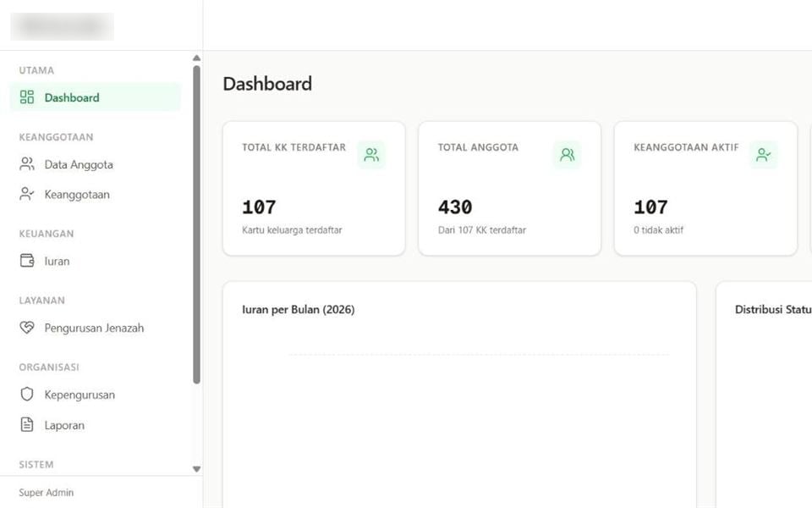Click the UTAMA section header

tap(36, 70)
